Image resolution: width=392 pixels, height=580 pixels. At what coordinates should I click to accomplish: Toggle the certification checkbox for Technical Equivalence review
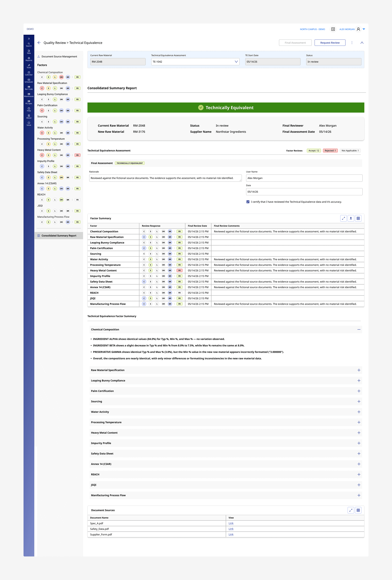(248, 202)
